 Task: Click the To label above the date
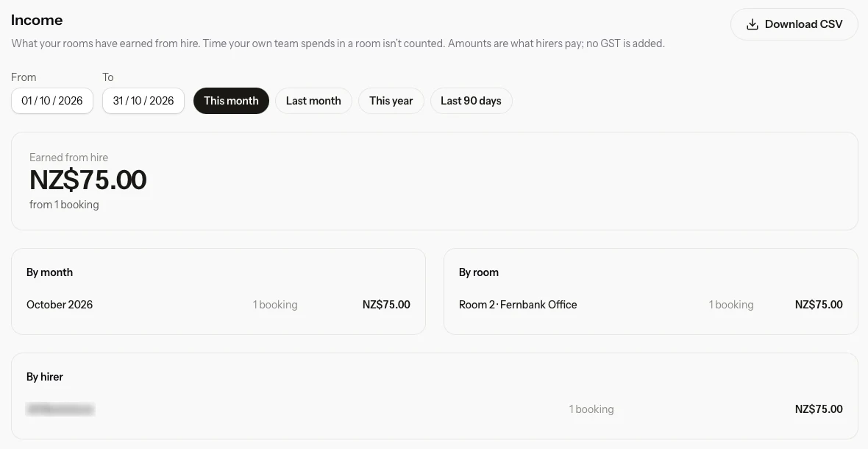pos(108,77)
